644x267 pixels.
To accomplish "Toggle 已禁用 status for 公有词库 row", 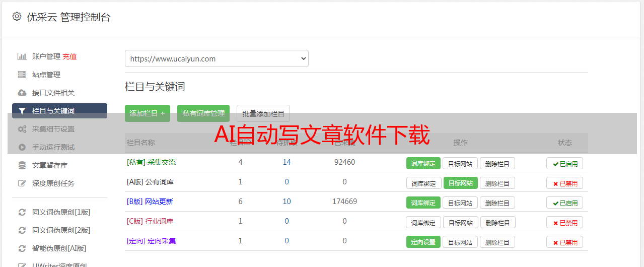I will point(564,183).
